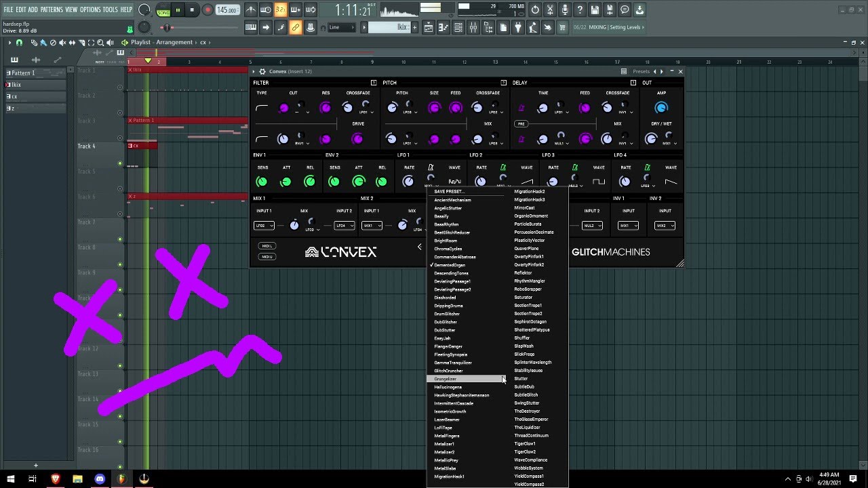Click the stop button in transport bar

[x=192, y=10]
